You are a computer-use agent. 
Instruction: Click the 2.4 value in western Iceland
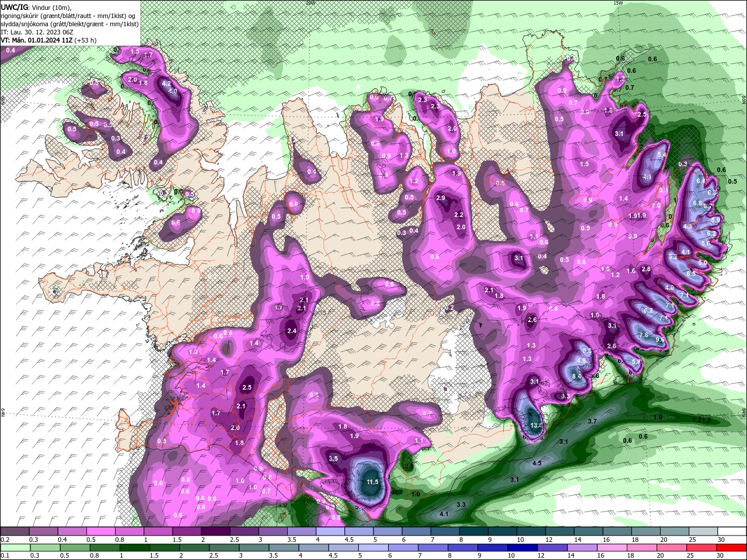pos(292,331)
